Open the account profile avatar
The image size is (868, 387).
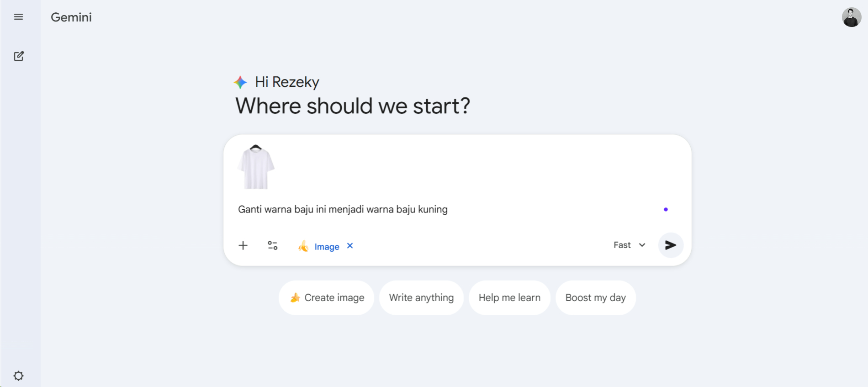pyautogui.click(x=851, y=17)
